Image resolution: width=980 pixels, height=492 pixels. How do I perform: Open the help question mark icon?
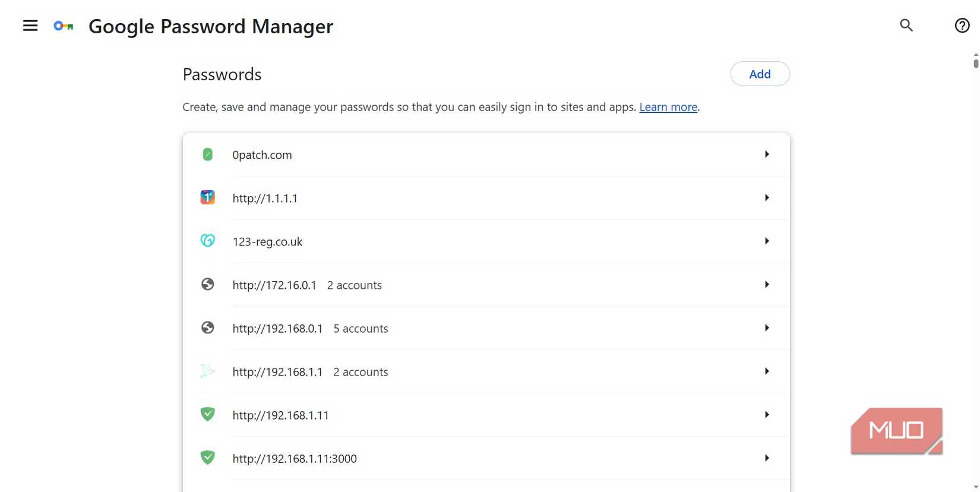962,26
